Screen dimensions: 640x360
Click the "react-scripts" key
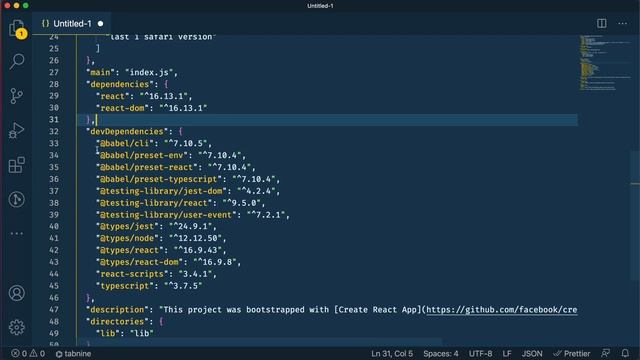pyautogui.click(x=132, y=274)
